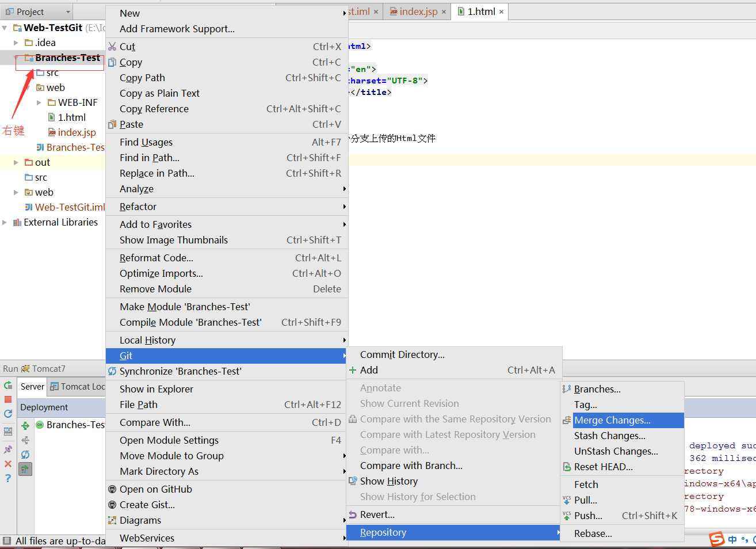The width and height of the screenshot is (756, 549).
Task: Click the Sogou input method icon
Action: click(717, 539)
